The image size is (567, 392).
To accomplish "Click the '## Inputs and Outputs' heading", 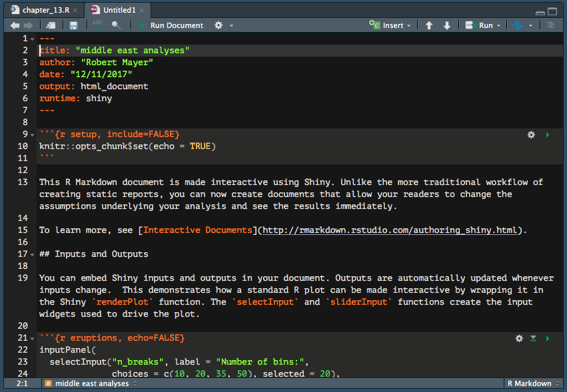I will (94, 254).
